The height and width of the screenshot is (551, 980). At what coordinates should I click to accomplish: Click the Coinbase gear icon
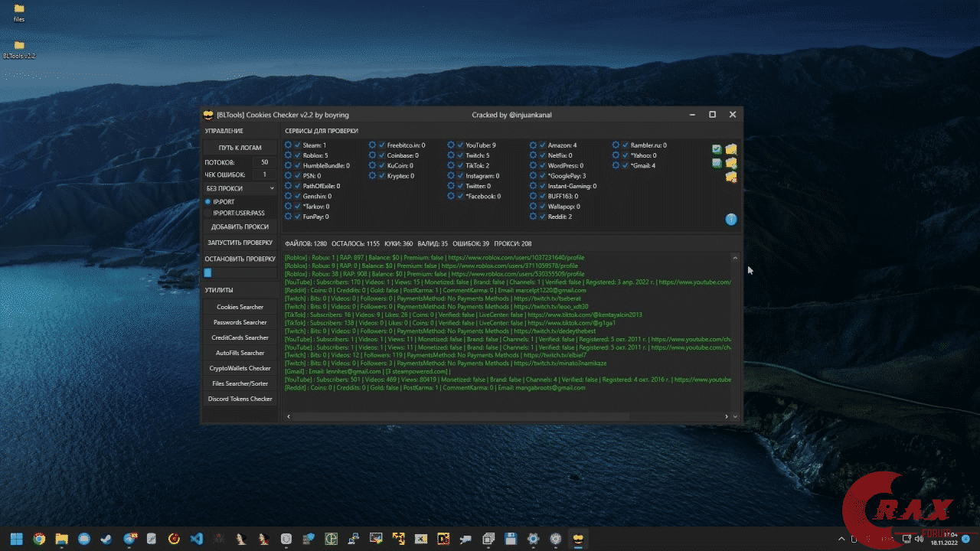(373, 155)
